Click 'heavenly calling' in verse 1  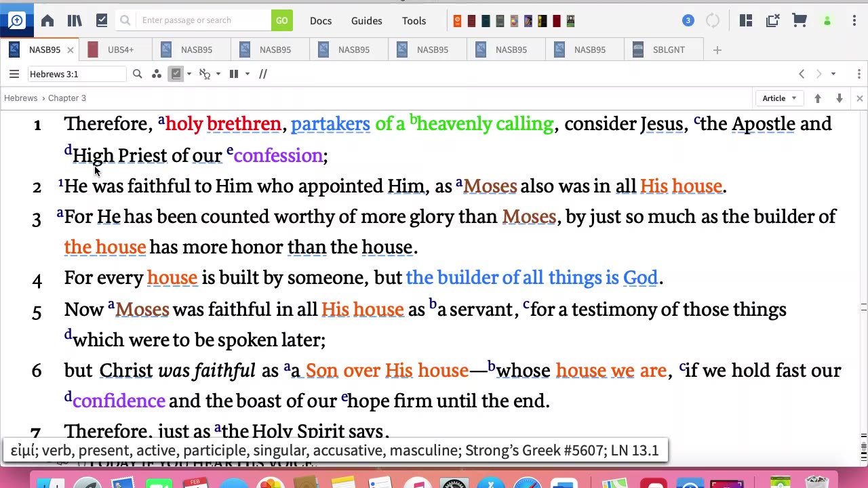click(x=485, y=124)
